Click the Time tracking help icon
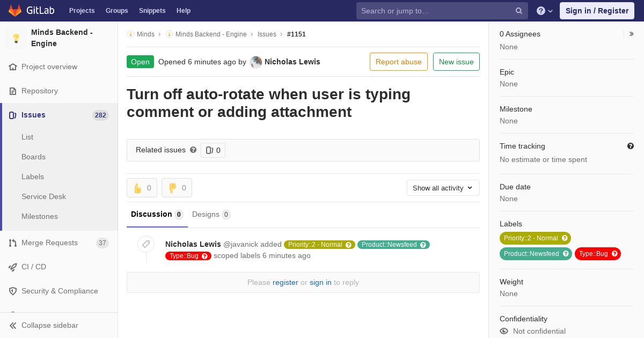Screen dimensions: 644x338 tap(631, 146)
